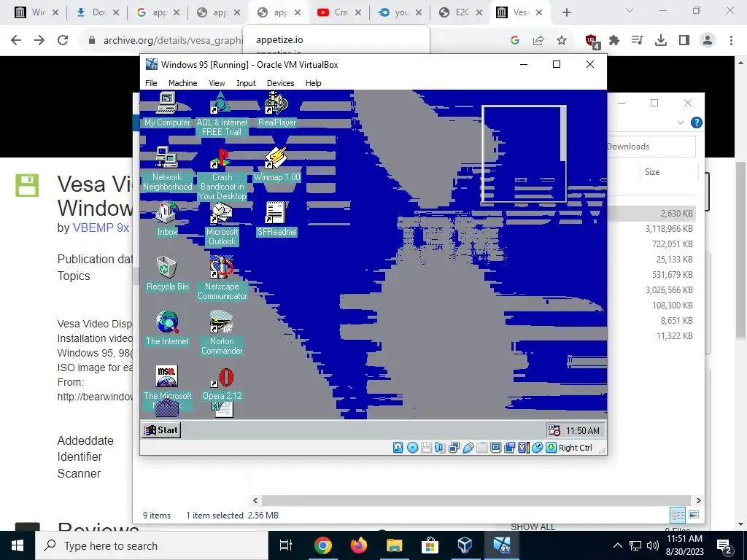Click the Winmap 1.00 shortcut
This screenshot has width=747, height=560.
276,164
